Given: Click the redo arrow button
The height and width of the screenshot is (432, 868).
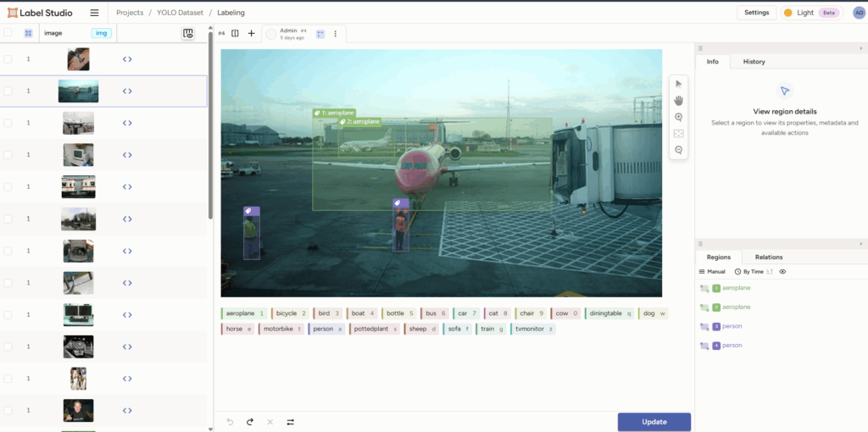Looking at the screenshot, I should coord(250,422).
